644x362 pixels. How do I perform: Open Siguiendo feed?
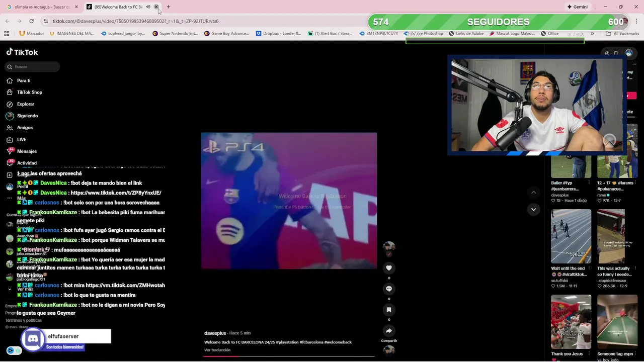tap(22, 116)
